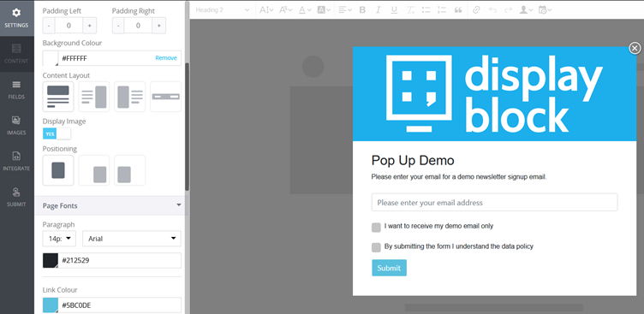644x314 pixels.
Task: Open the paragraph font size dropdown
Action: tap(59, 239)
